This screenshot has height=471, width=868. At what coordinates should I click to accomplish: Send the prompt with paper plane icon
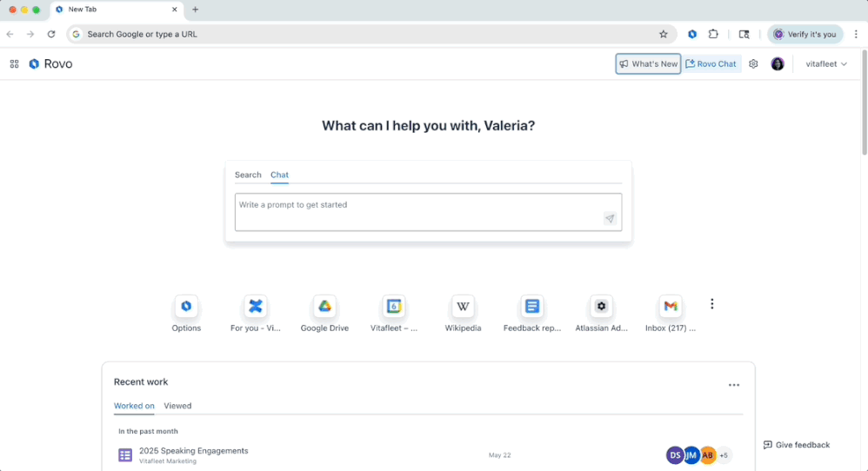point(610,219)
